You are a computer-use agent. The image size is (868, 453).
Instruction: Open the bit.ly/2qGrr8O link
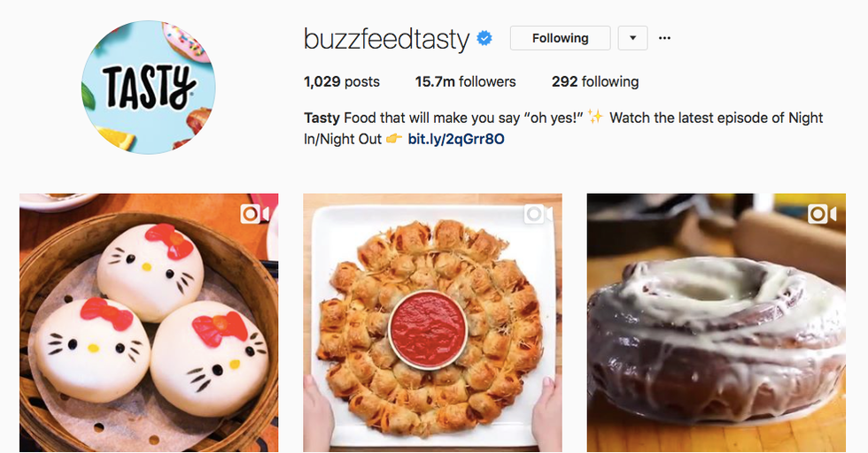click(456, 139)
